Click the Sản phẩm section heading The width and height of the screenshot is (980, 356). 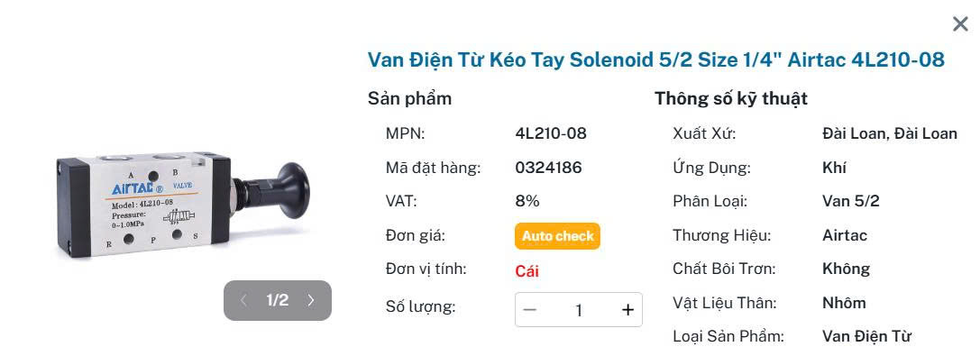tap(409, 98)
